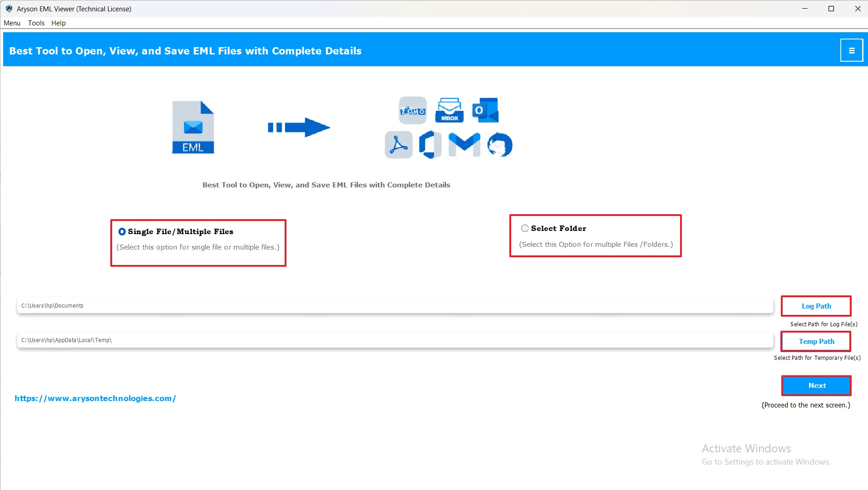Open the hamburger menu in the blue banner
The width and height of the screenshot is (868, 490).
point(851,51)
